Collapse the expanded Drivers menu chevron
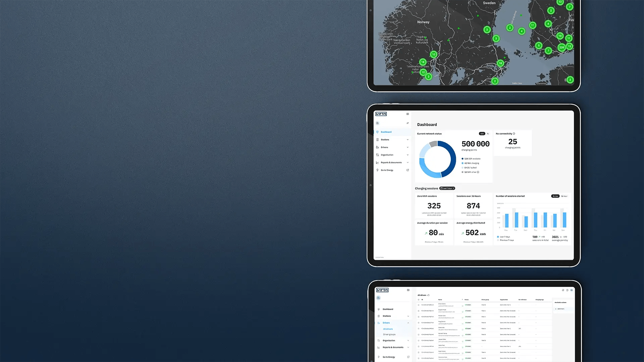Image resolution: width=644 pixels, height=362 pixels. coord(408,323)
